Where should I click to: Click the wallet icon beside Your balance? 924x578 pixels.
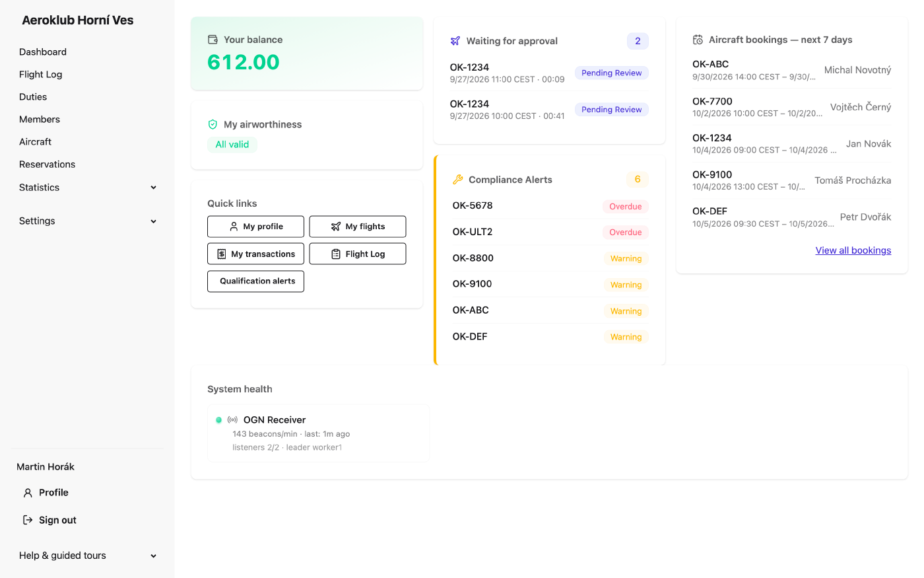point(213,40)
